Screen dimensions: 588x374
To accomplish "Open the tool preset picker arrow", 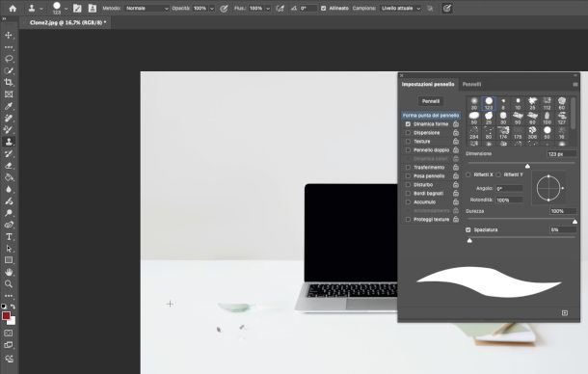I will [x=41, y=9].
